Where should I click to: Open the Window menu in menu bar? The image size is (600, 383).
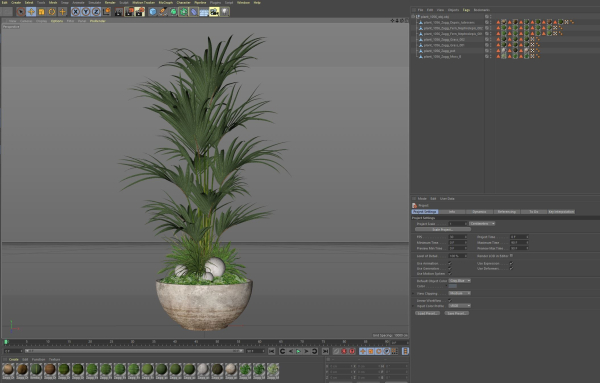[x=243, y=2]
